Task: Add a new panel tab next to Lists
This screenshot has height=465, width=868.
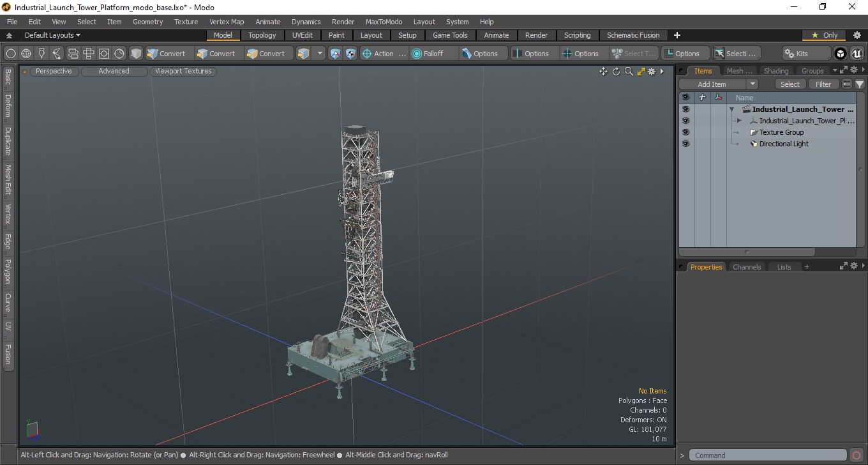Action: (807, 267)
